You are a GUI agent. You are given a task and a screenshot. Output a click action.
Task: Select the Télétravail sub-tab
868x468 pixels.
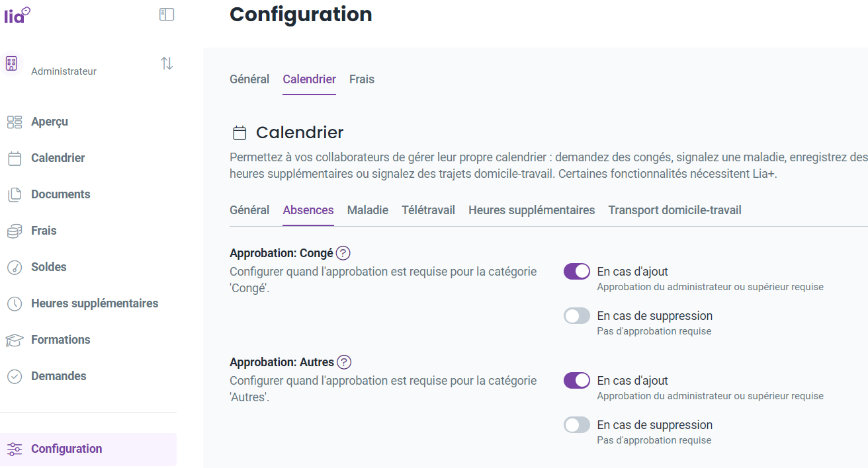(429, 210)
